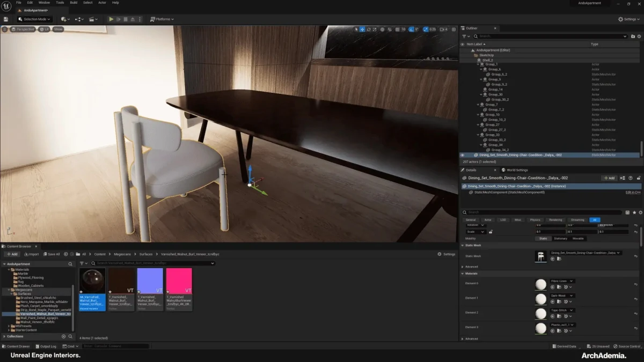Open the Selection Mode dropdown
The height and width of the screenshot is (362, 644).
pos(35,19)
